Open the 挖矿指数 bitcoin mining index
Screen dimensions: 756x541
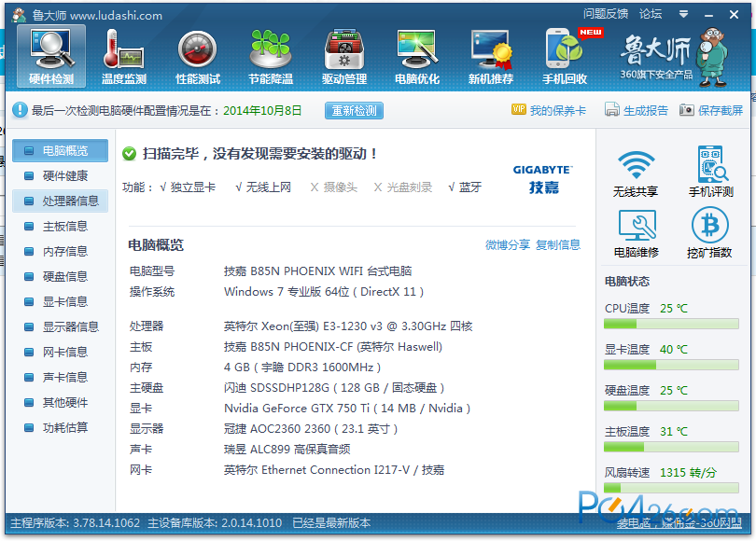(709, 233)
